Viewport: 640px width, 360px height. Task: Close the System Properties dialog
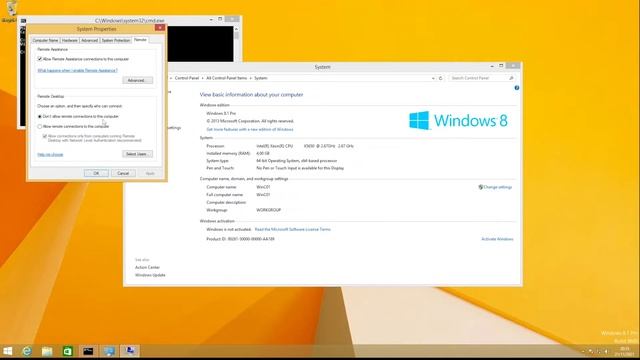click(x=160, y=28)
